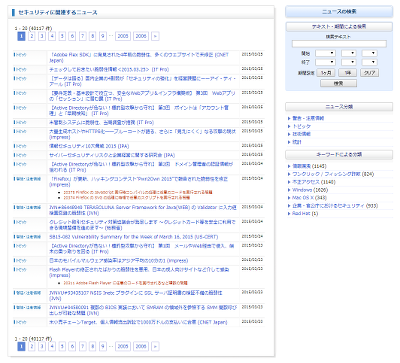Open the 情報セキュリティ10大脅威 2015 (IPA) article
This screenshot has height=363, width=400.
(x=89, y=146)
